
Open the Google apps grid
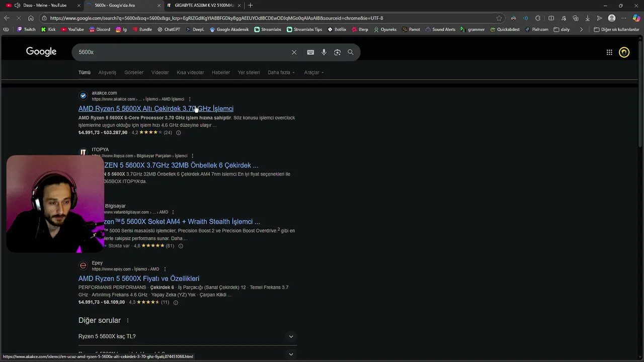(609, 52)
